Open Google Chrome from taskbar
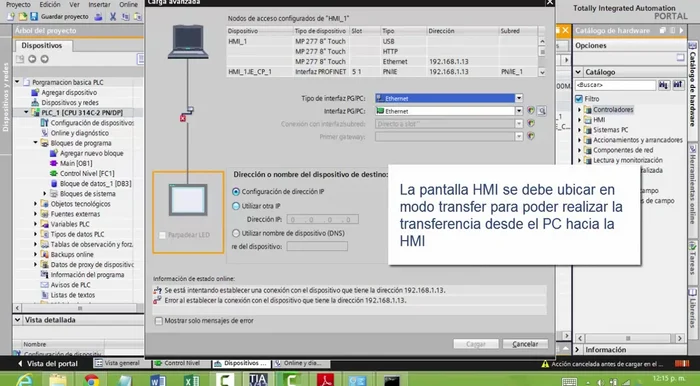 click(92, 380)
